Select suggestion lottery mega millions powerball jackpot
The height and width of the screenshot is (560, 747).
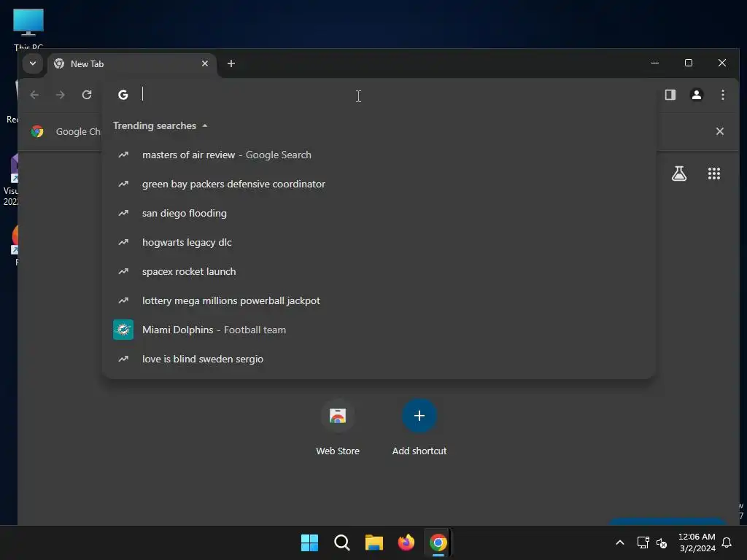point(379,300)
